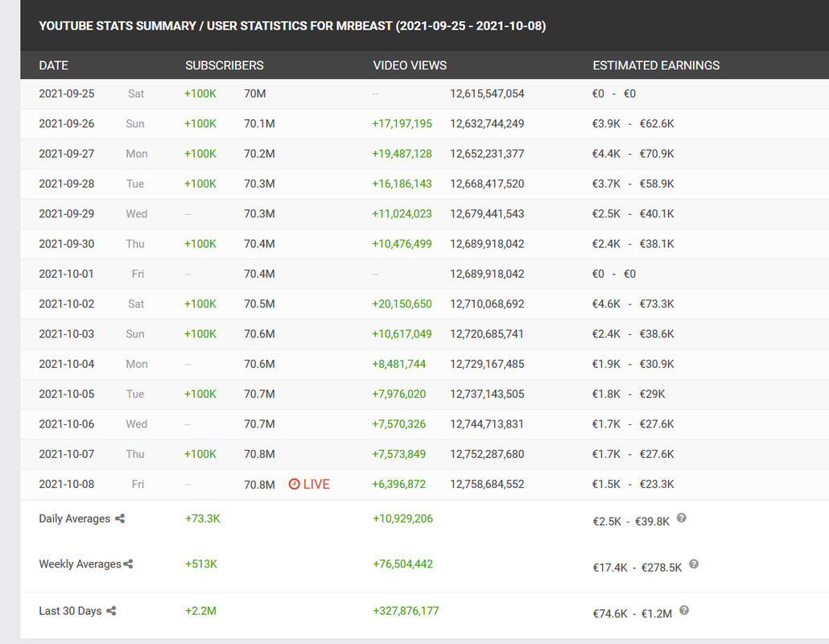Select date cell 2021-10-04

tap(67, 365)
